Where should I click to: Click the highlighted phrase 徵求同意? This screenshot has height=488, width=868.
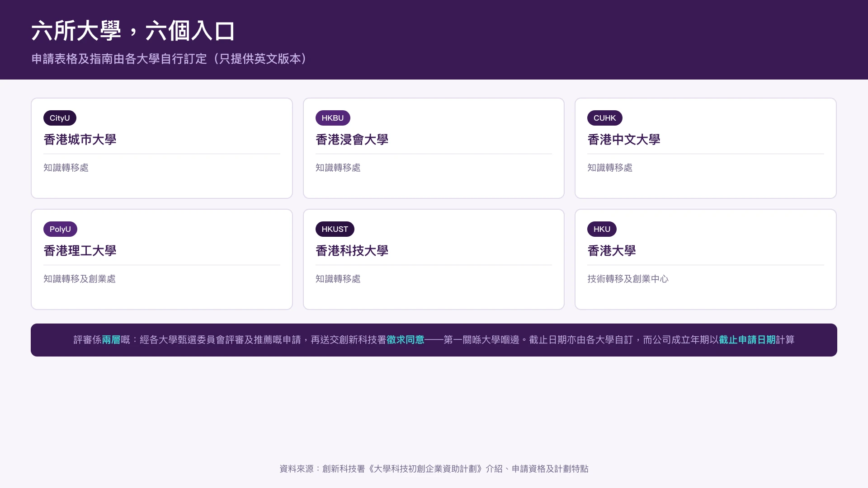pos(406,340)
